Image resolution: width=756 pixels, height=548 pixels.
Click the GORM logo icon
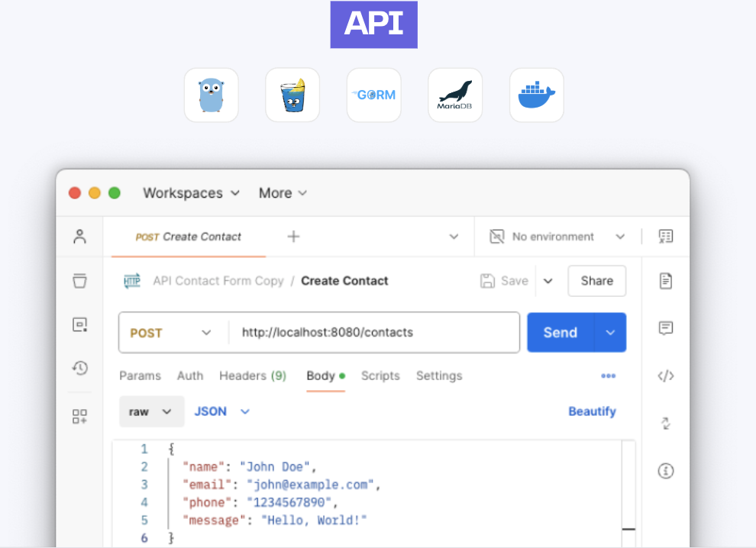[x=373, y=95]
